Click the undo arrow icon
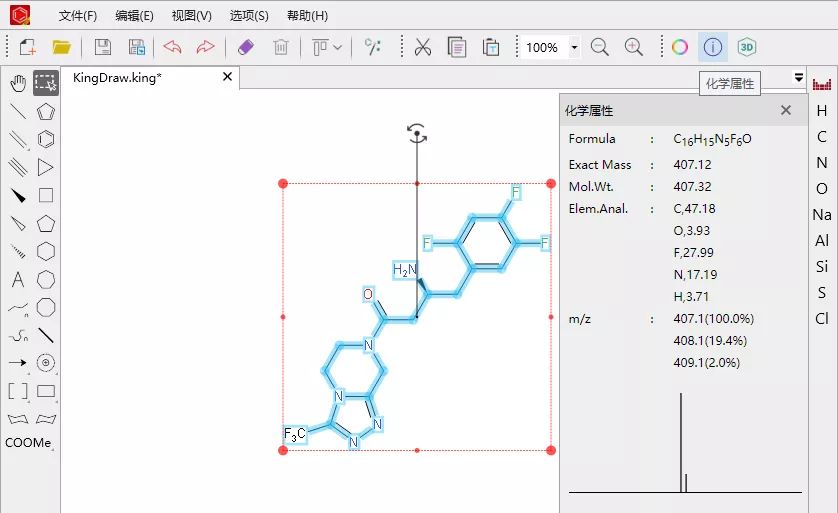The width and height of the screenshot is (838, 513). 172,47
